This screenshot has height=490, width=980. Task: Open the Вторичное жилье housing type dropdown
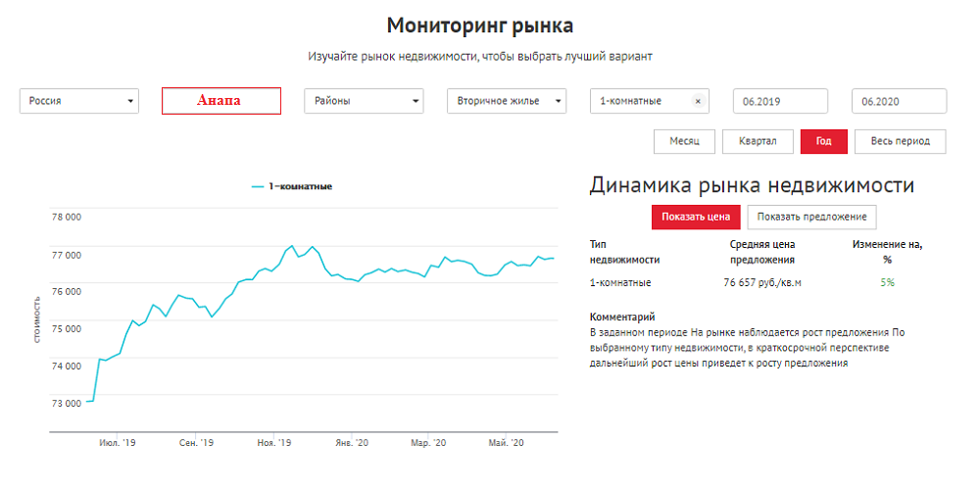point(507,101)
